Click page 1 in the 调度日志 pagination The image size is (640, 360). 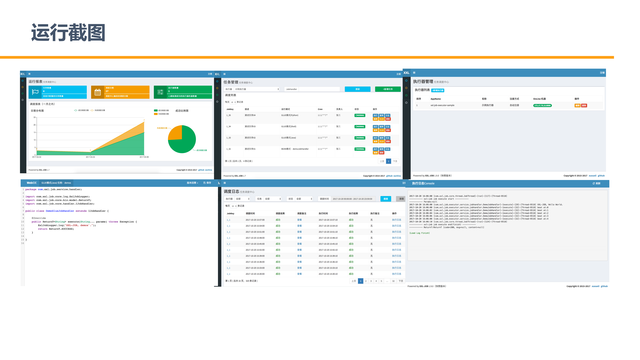[360, 281]
